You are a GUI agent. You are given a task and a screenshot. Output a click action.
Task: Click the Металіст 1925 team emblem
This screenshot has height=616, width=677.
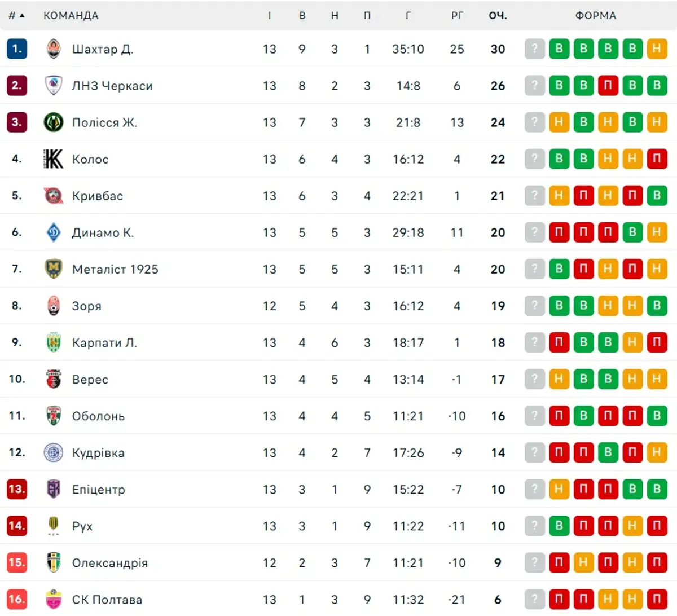(54, 269)
